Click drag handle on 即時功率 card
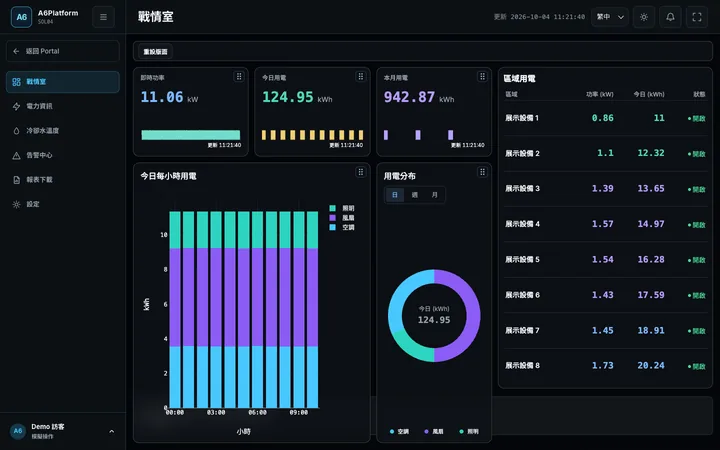The width and height of the screenshot is (720, 450). coord(239,77)
